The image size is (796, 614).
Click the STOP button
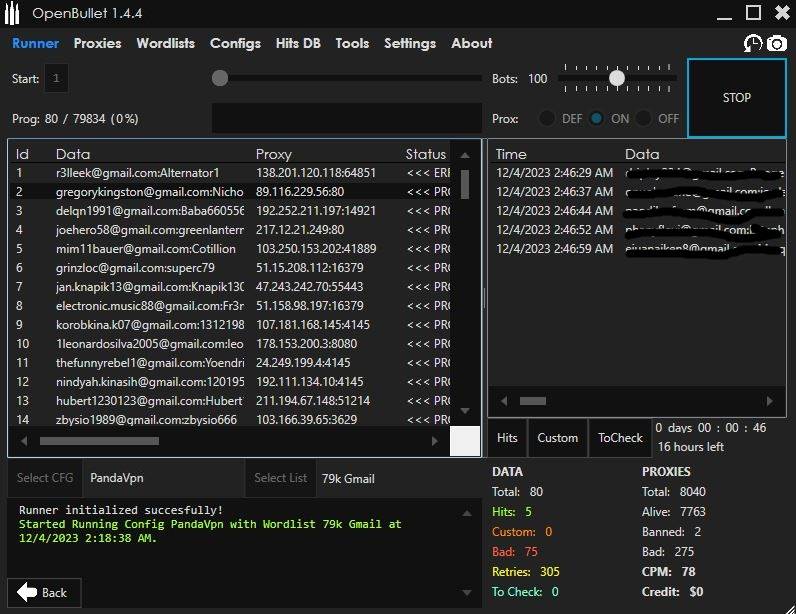point(737,98)
